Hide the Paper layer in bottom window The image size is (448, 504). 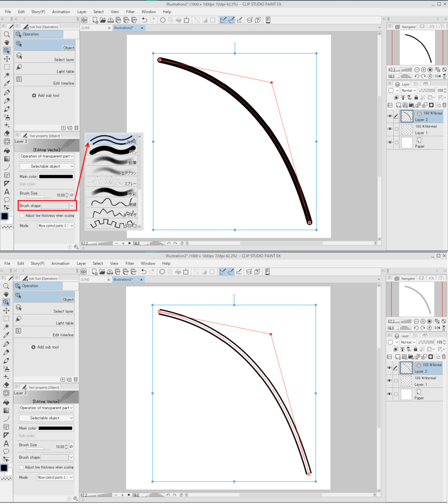pos(389,394)
